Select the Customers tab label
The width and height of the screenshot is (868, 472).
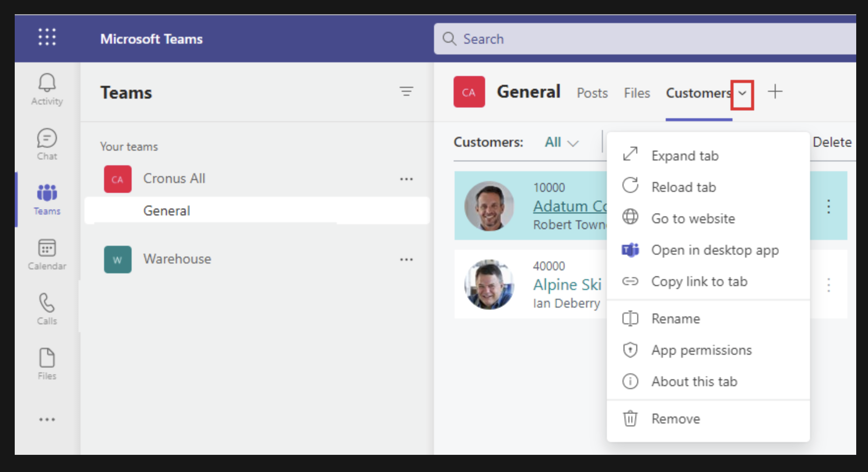point(699,93)
